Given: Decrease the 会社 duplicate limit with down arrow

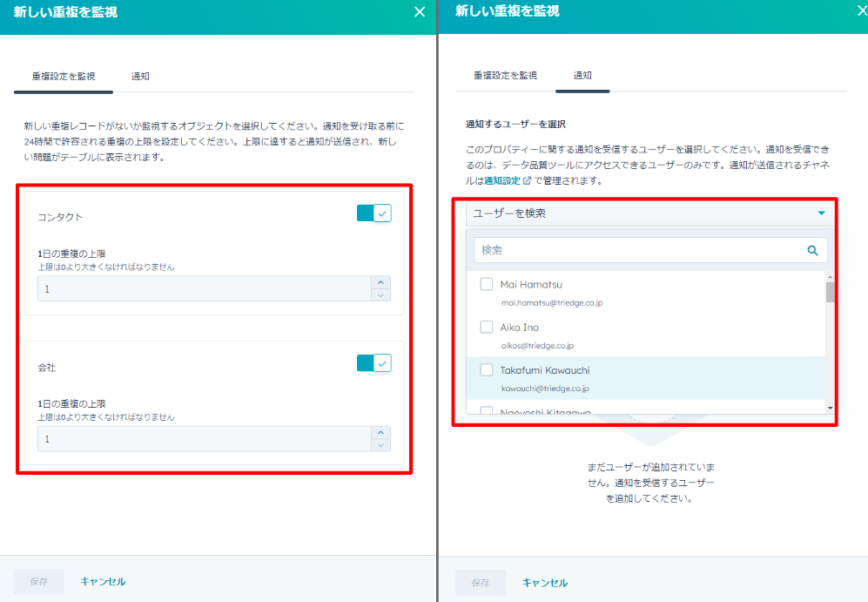Looking at the screenshot, I should point(380,445).
